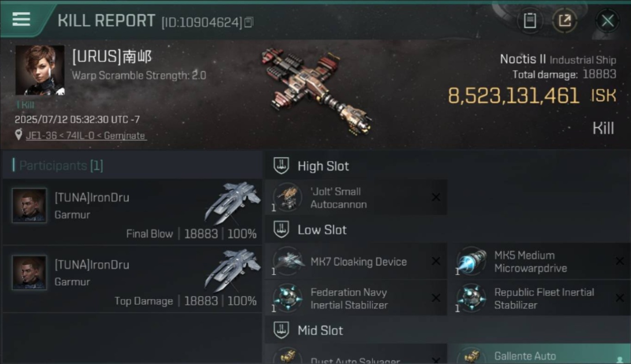The image size is (631, 364).
Task: Click the location pin icon
Action: [18, 135]
